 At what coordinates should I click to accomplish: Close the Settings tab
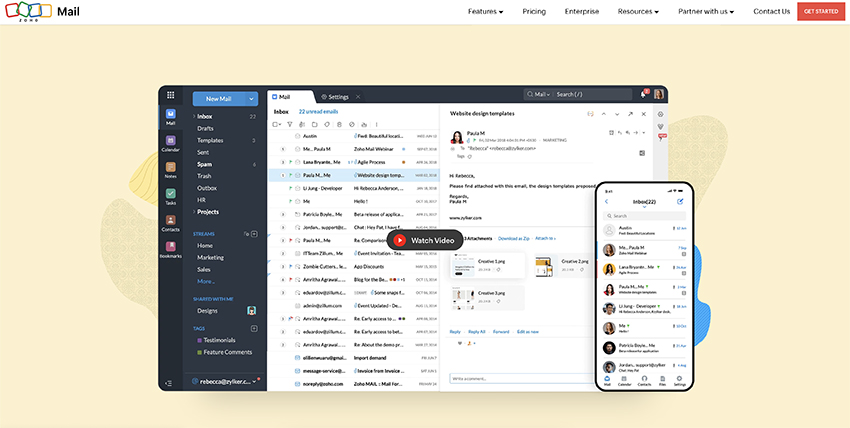(x=358, y=96)
